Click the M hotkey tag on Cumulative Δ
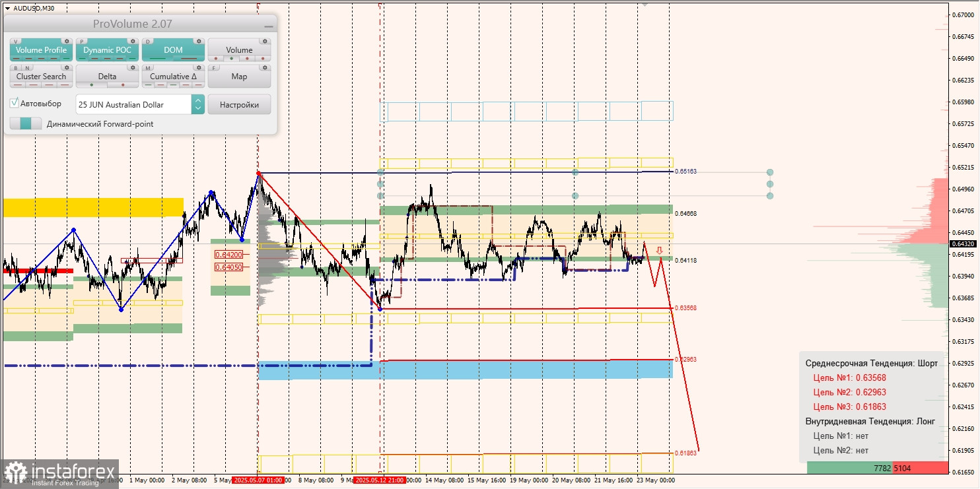This screenshot has height=489, width=980. click(x=147, y=68)
